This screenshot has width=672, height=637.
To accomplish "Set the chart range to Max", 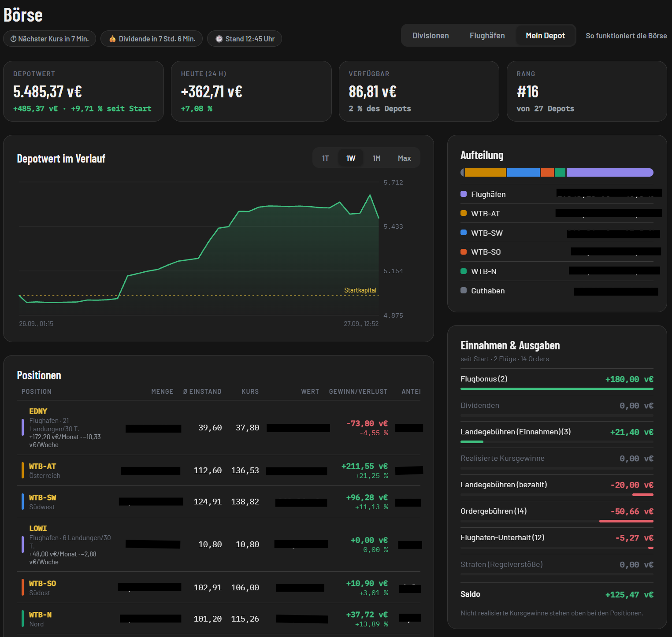I will (404, 158).
